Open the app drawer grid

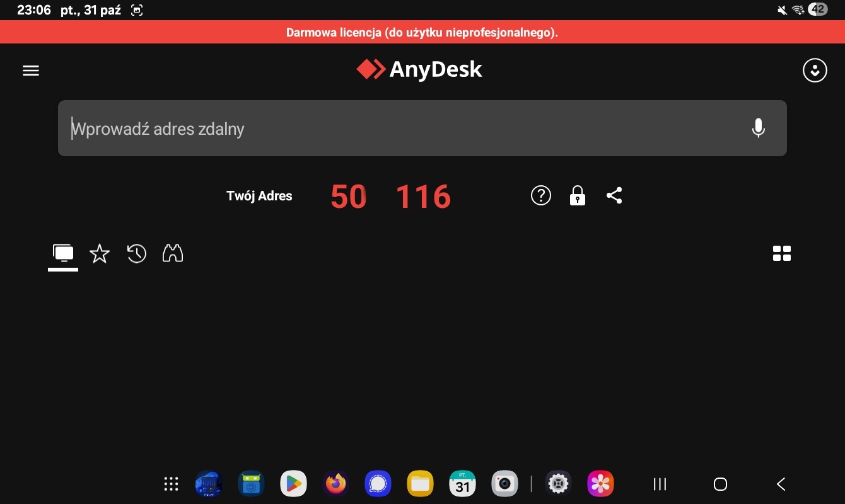coord(172,484)
